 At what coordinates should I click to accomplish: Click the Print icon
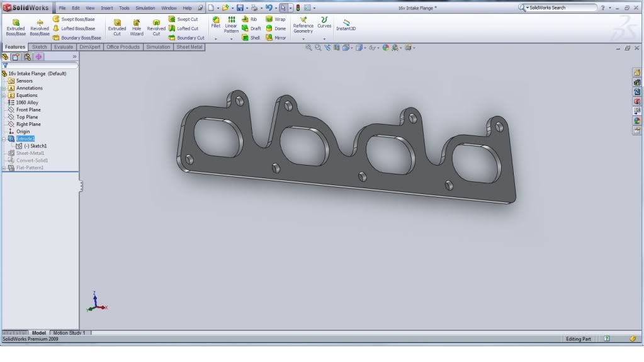pos(254,8)
